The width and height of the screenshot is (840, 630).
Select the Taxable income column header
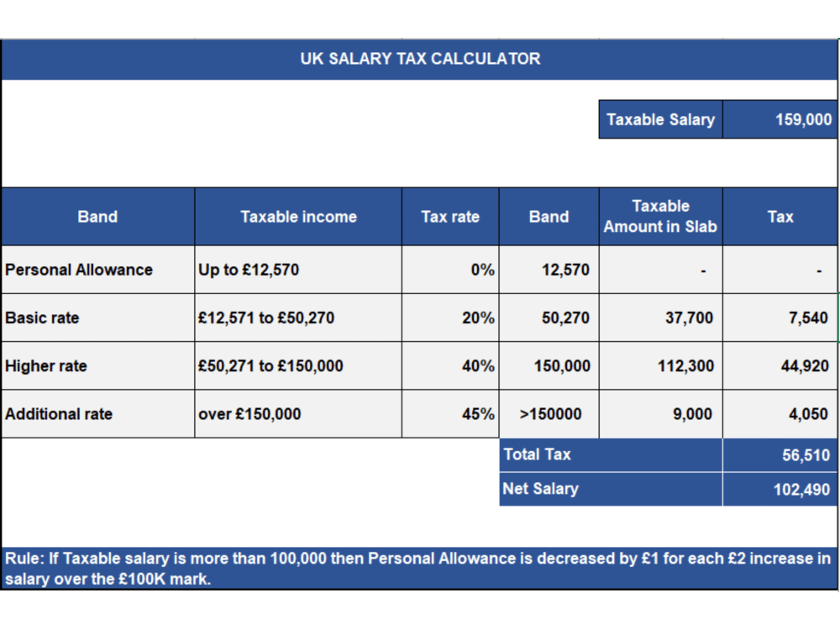pos(298,216)
